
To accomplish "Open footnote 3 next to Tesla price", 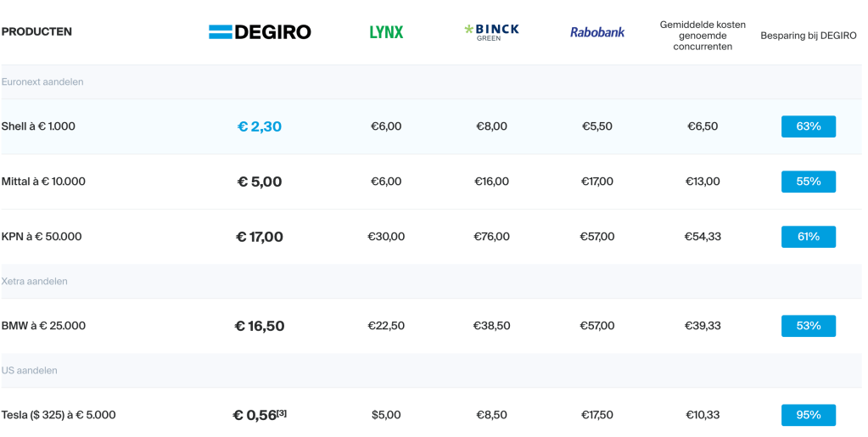I will pyautogui.click(x=282, y=412).
